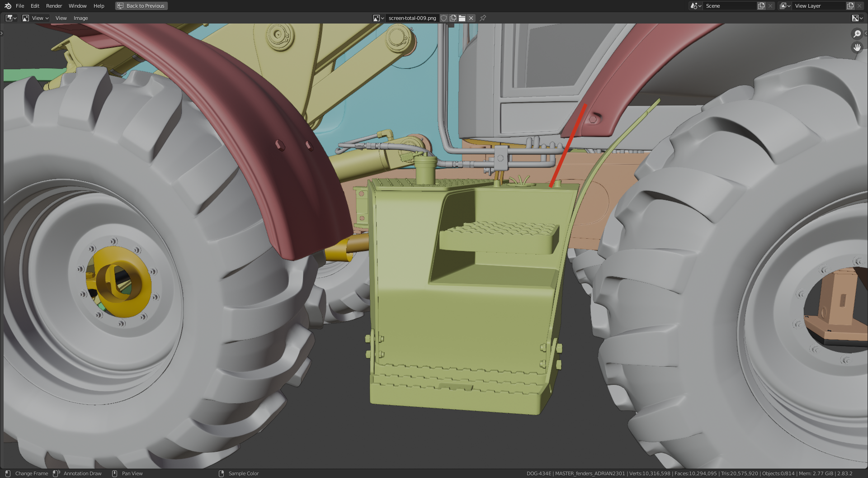Toggle fake user shield for image

444,18
